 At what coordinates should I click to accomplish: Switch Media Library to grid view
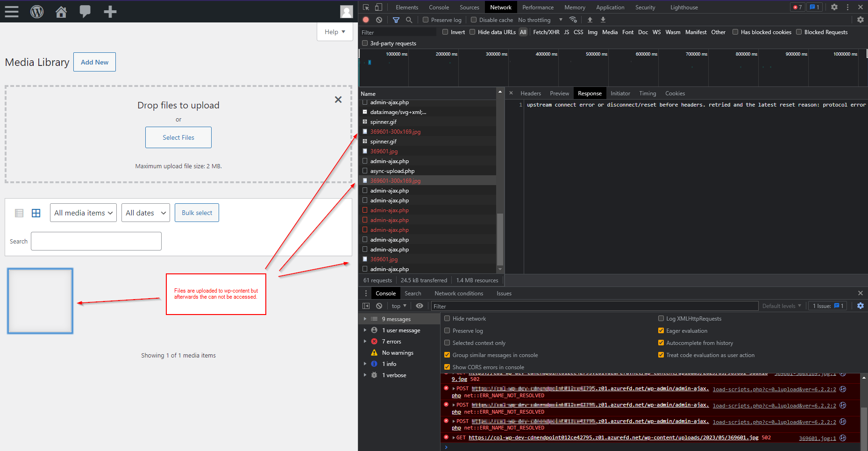[x=36, y=213]
